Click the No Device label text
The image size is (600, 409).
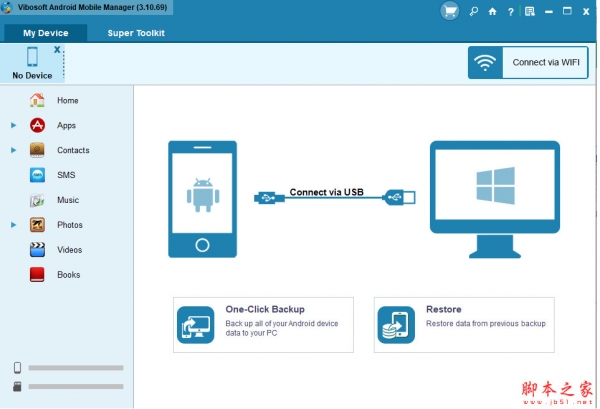[x=32, y=75]
